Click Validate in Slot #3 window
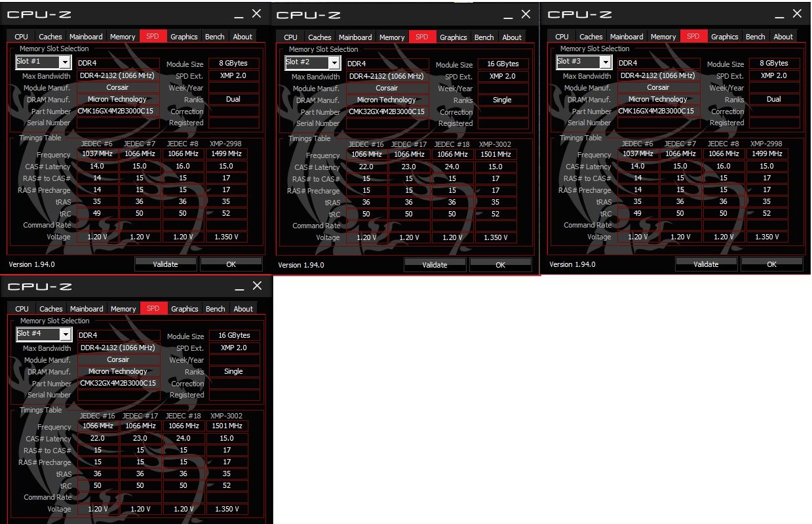 706,264
